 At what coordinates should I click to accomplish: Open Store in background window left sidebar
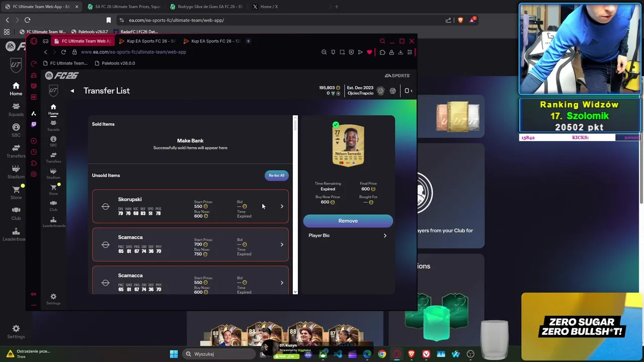(x=16, y=193)
